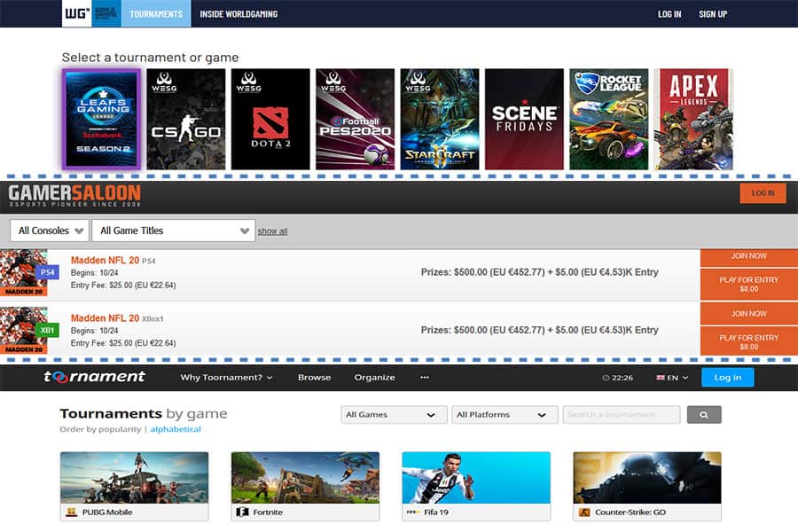The width and height of the screenshot is (798, 532).
Task: Switch to the Tournaments tab
Action: 156,14
